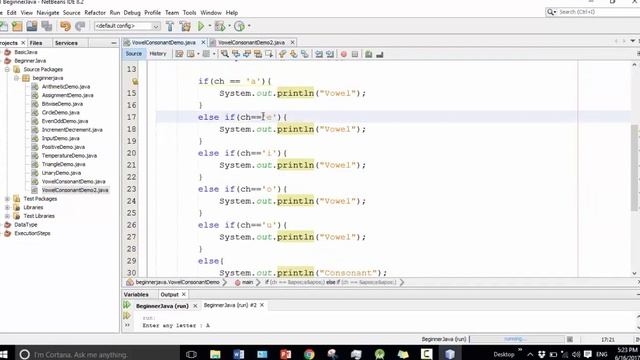This screenshot has width=640, height=360.
Task: Click the Uncomment lines editor icon
Action: tap(380, 54)
